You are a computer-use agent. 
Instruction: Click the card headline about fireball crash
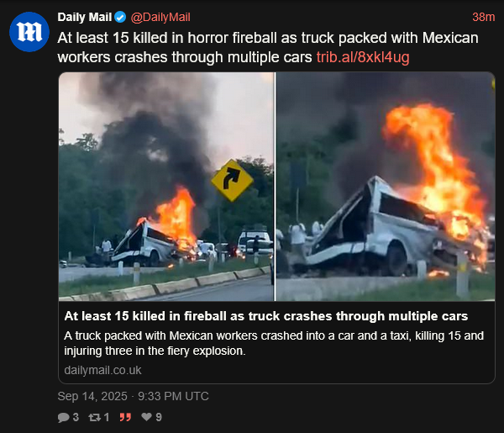click(266, 316)
